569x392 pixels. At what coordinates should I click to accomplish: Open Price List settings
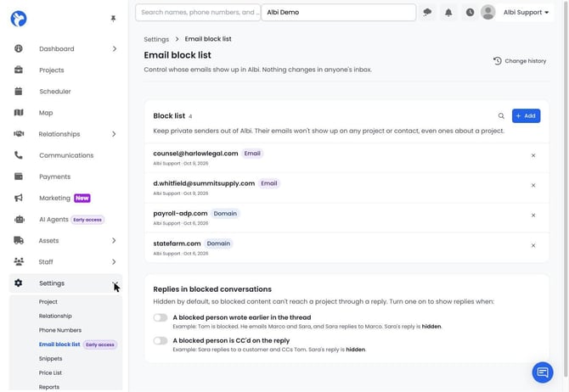[x=50, y=372]
